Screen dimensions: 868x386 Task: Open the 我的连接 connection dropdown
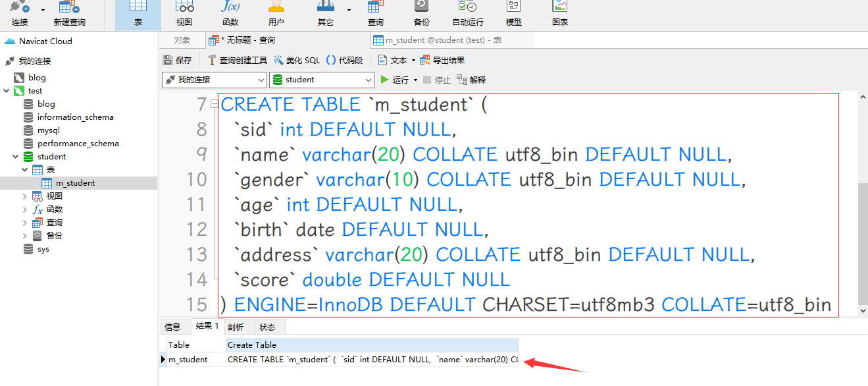point(214,80)
